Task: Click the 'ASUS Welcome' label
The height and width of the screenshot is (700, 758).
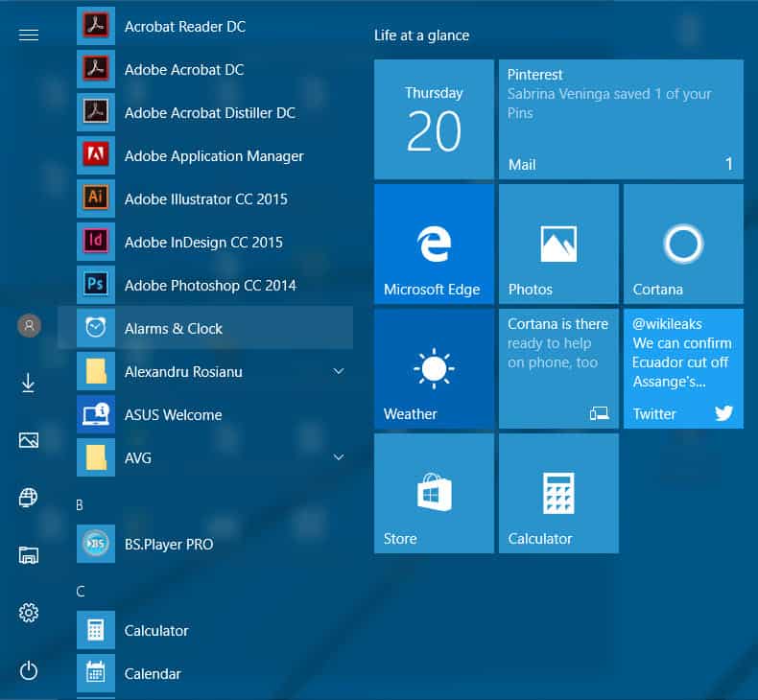Action: (173, 415)
